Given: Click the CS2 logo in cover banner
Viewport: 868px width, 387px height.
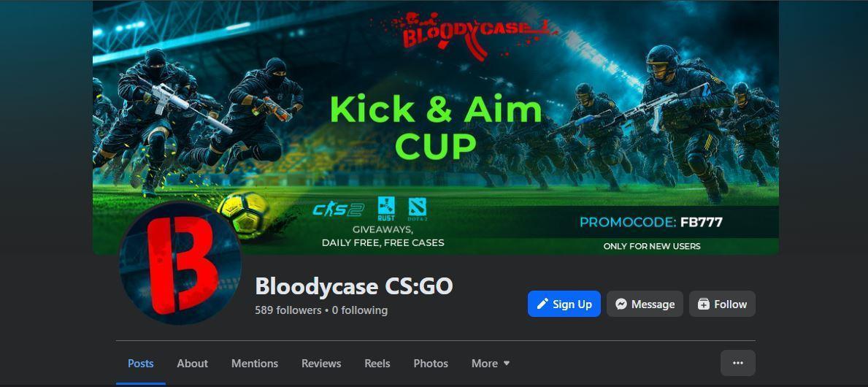Looking at the screenshot, I should [338, 210].
